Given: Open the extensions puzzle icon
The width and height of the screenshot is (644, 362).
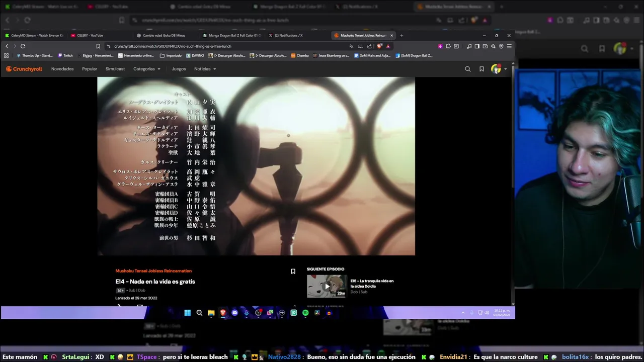Looking at the screenshot, I should point(448,46).
